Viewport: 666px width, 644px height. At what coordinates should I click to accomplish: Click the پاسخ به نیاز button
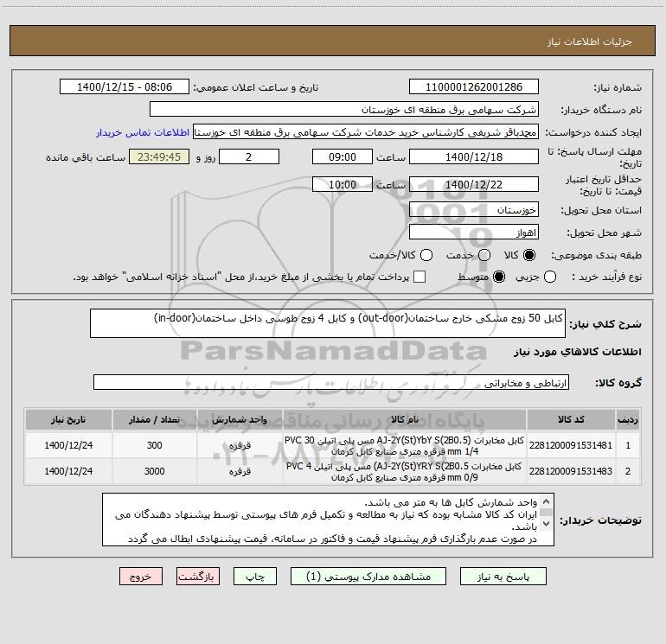[503, 577]
